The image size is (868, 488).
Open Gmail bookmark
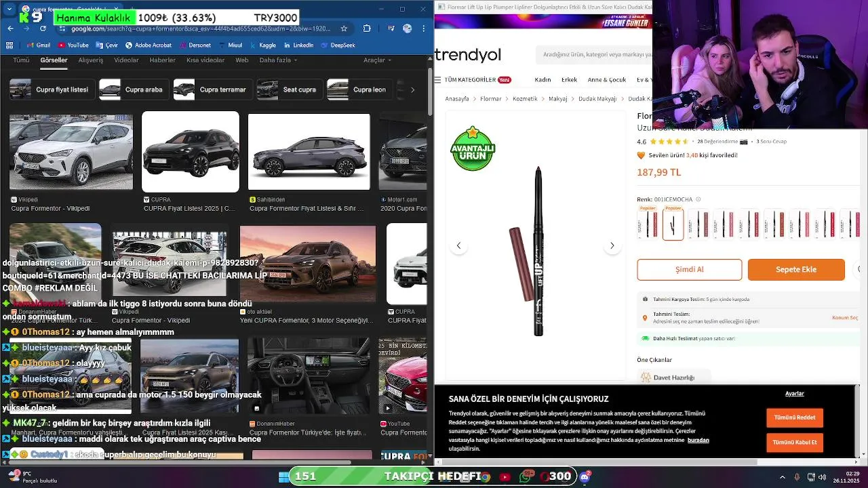(39, 45)
